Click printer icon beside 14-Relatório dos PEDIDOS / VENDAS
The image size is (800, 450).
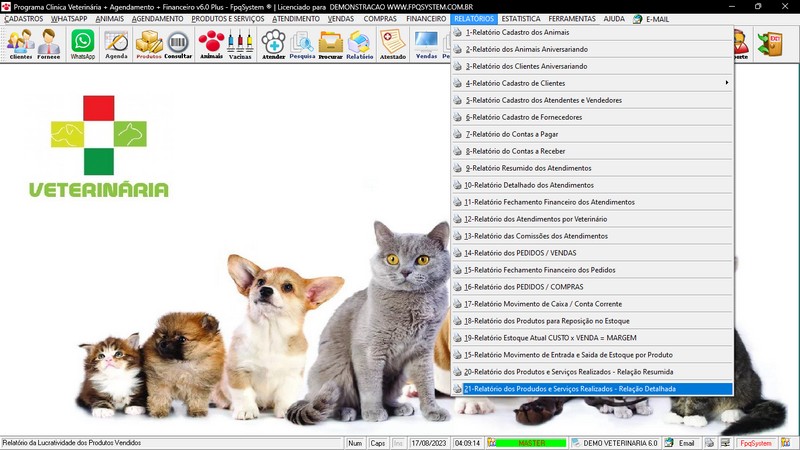[458, 253]
